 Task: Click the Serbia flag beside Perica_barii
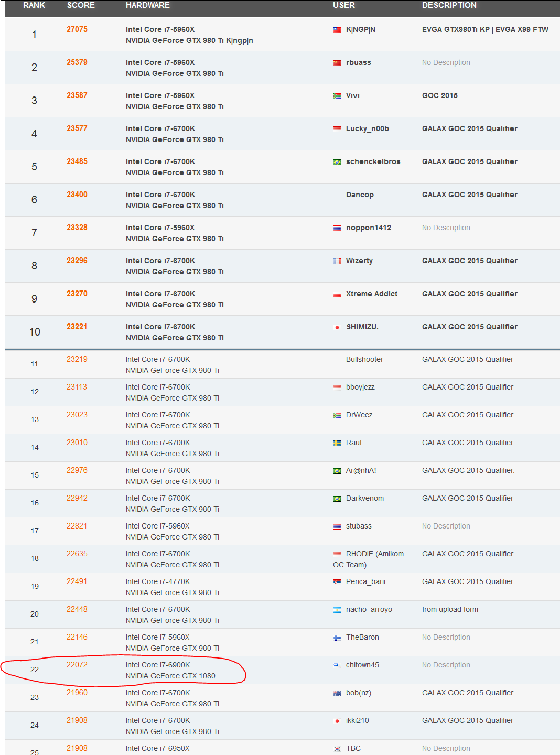click(x=337, y=582)
